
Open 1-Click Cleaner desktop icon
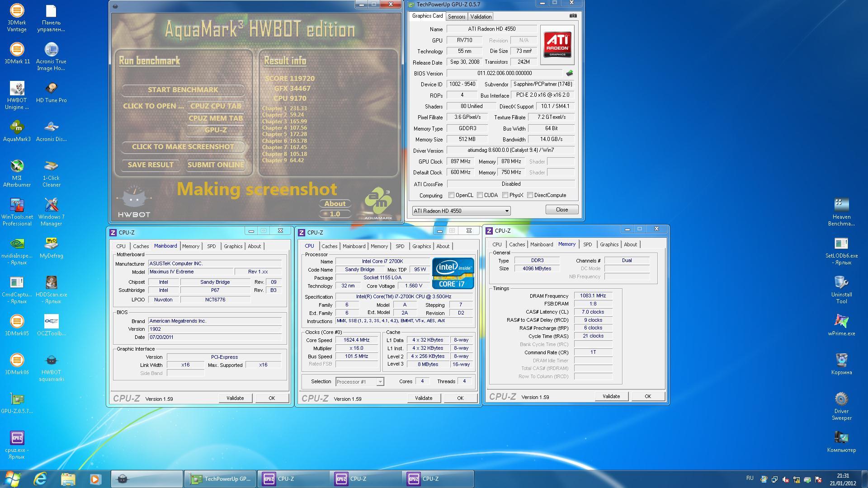pyautogui.click(x=51, y=173)
